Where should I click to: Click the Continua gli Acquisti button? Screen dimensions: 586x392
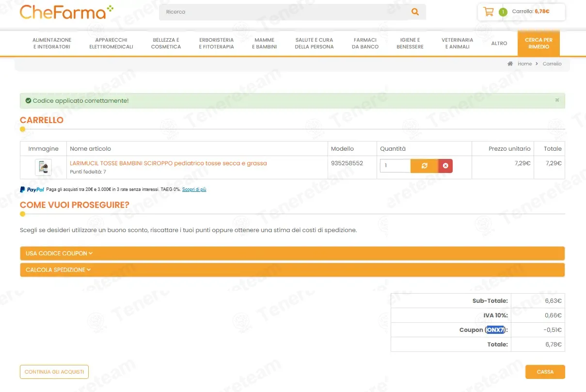coord(54,372)
